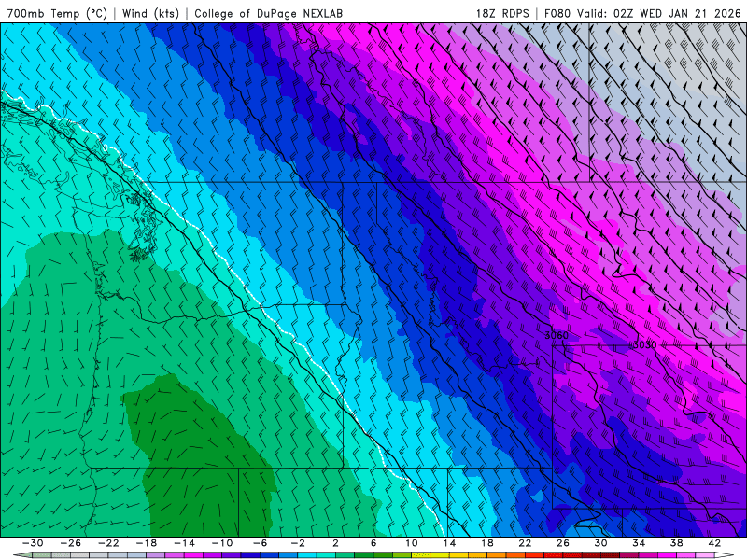
Task: Click the 'Wind (kts)' header label
Action: pos(150,13)
